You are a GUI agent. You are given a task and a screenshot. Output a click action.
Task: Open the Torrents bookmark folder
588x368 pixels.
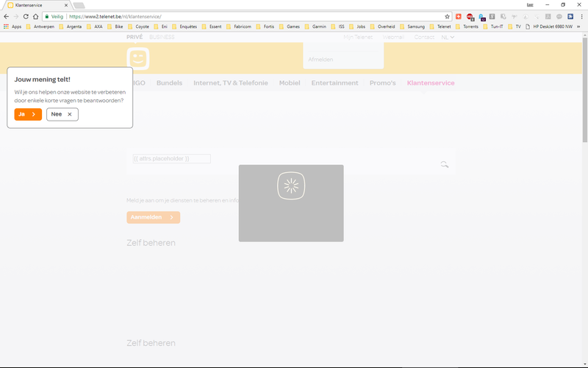(x=470, y=26)
